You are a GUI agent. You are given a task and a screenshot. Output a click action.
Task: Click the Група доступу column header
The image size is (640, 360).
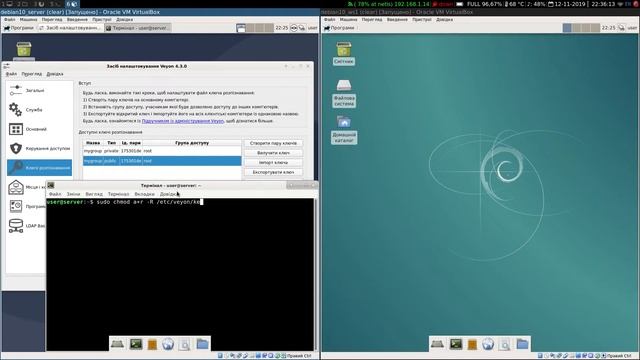[192, 143]
